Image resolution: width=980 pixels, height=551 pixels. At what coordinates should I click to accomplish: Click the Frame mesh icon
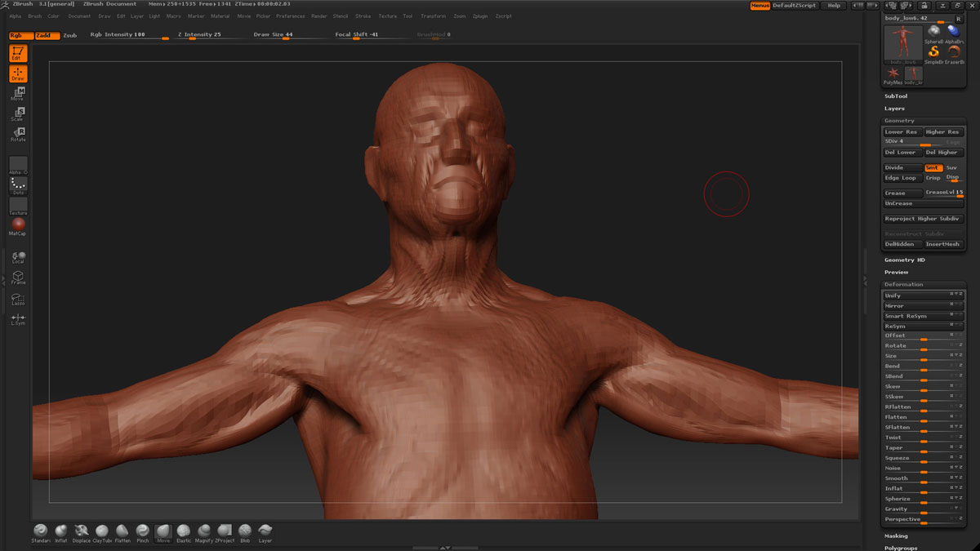coord(18,278)
